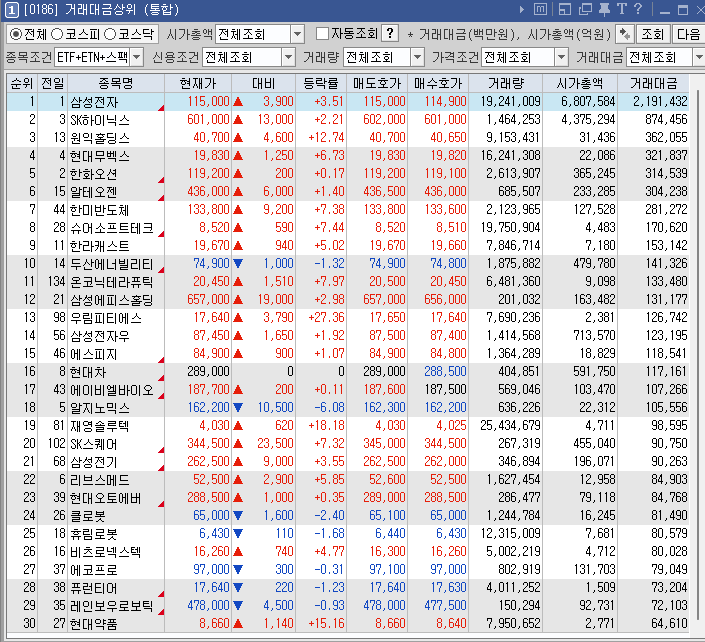Select the 재영솔루텍 stock name
This screenshot has width=705, height=642.
point(99,425)
